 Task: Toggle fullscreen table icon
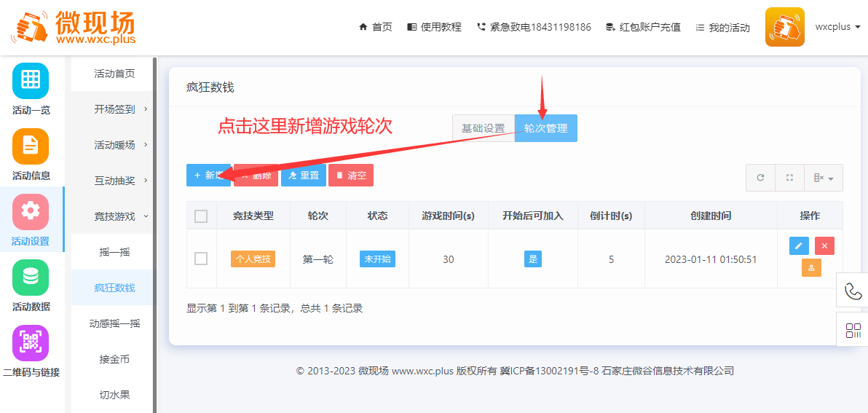point(789,178)
